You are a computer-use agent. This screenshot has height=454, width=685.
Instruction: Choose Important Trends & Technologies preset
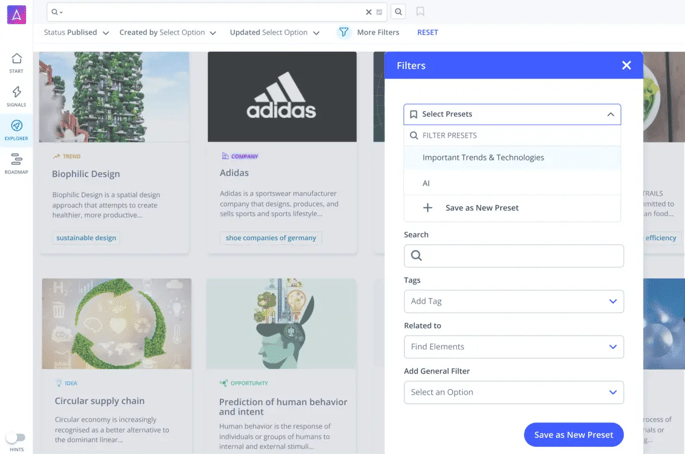[x=483, y=157]
